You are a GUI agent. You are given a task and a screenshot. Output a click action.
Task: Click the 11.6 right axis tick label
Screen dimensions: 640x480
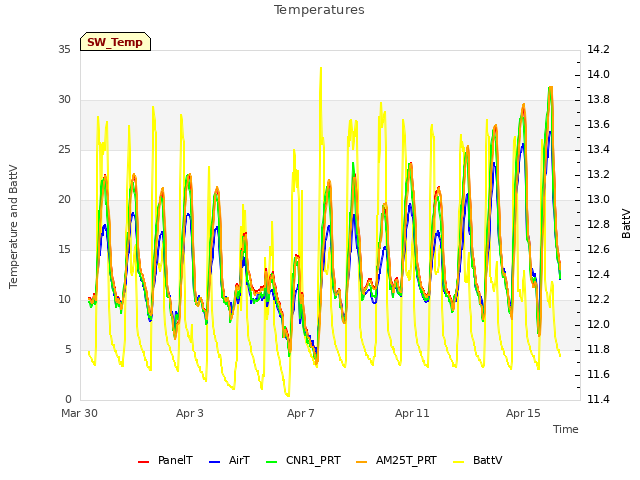[x=598, y=374]
